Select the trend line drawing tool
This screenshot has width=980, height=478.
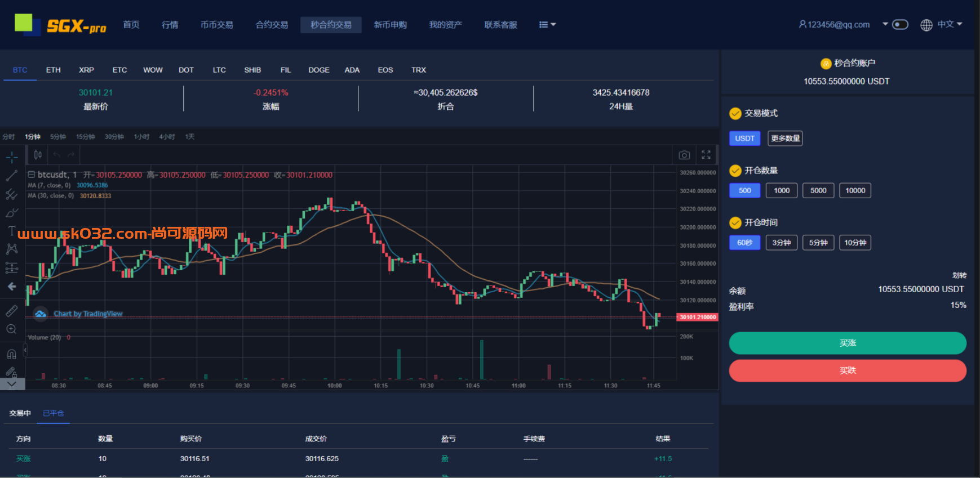click(12, 176)
